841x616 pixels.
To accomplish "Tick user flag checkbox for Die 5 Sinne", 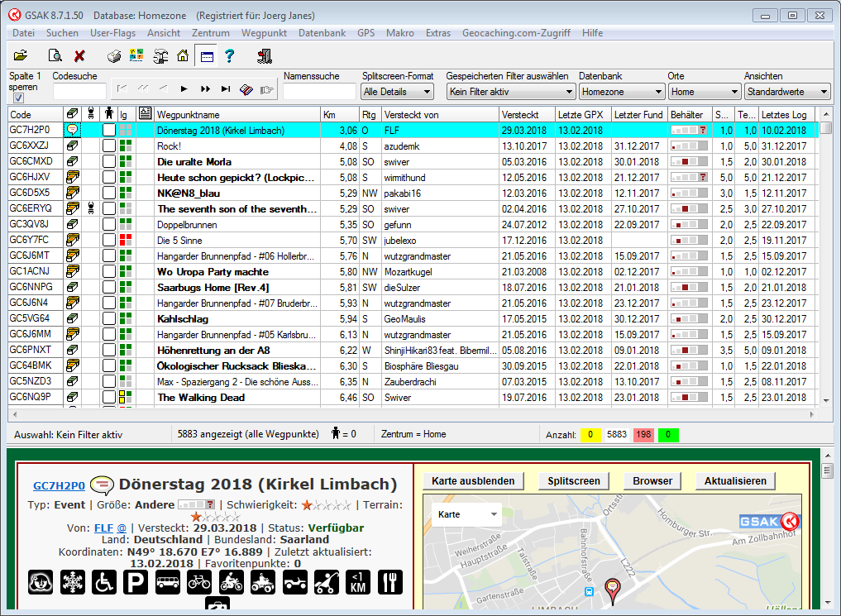I will pyautogui.click(x=109, y=240).
